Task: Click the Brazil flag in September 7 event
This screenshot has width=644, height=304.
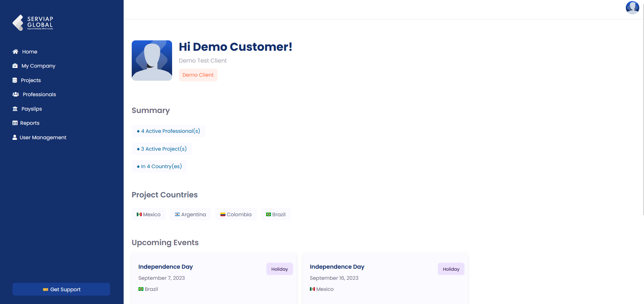Action: (x=141, y=289)
